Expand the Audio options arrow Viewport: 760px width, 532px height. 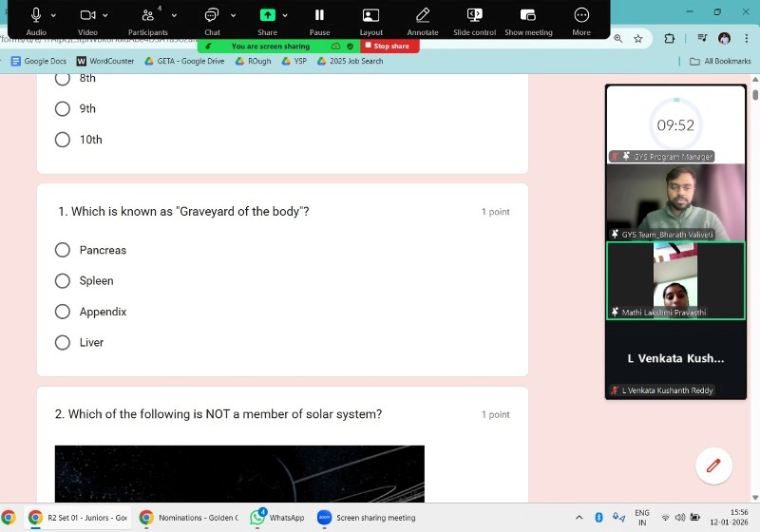pyautogui.click(x=53, y=16)
